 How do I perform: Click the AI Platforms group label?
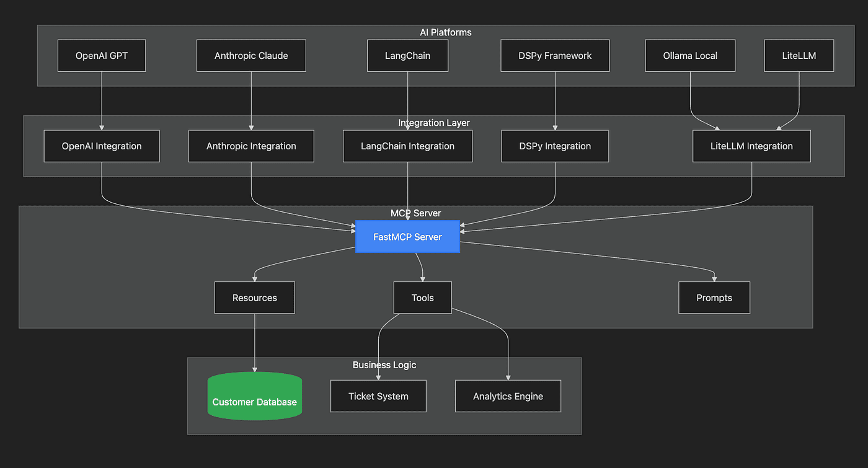point(445,32)
